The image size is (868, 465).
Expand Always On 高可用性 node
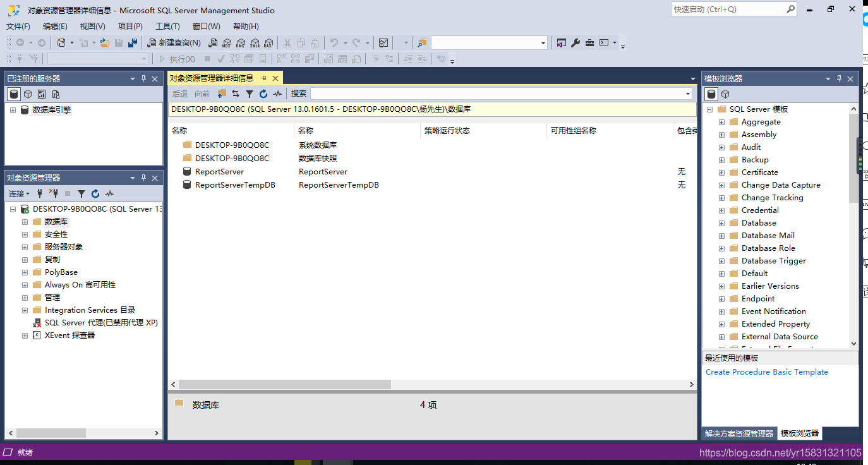click(25, 285)
